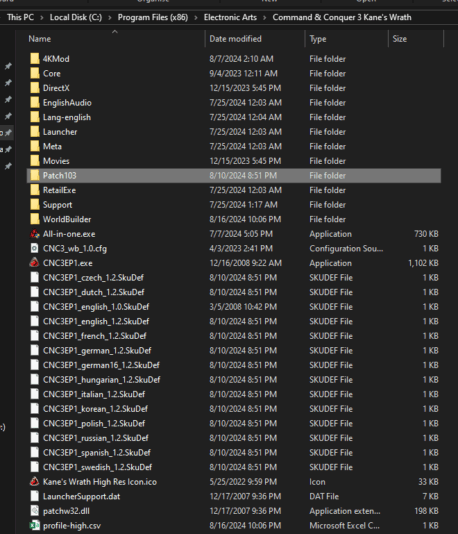Expand the chevron after This PC
The width and height of the screenshot is (458, 534).
tap(42, 18)
